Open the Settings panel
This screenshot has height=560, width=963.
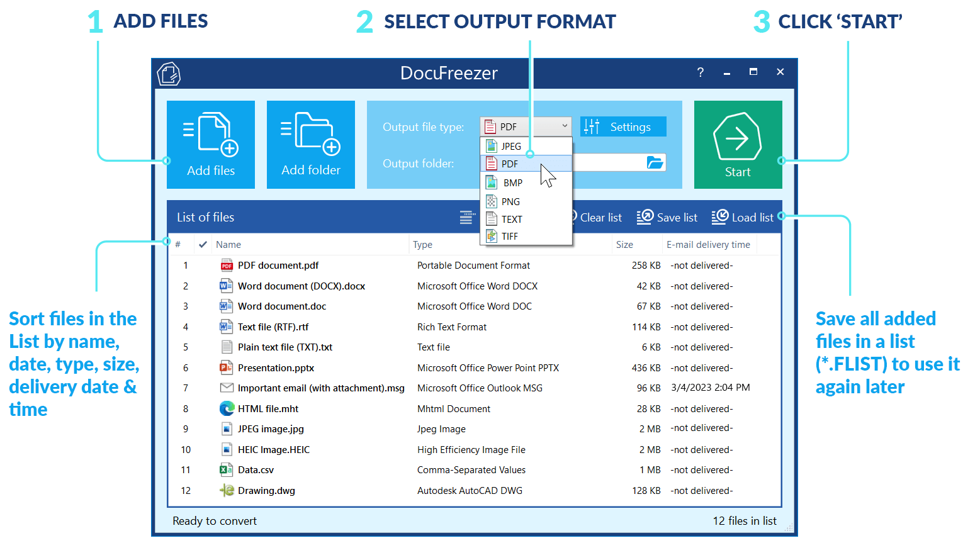coord(622,127)
